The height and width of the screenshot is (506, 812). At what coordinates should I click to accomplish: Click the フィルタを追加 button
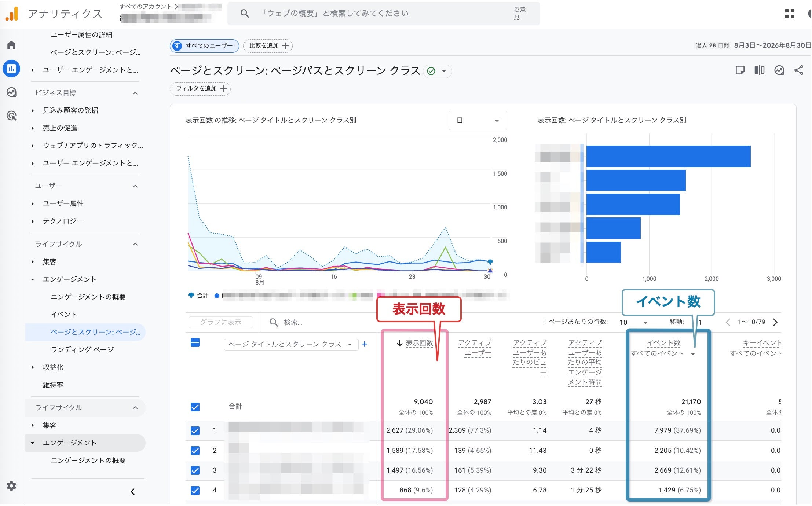[200, 89]
